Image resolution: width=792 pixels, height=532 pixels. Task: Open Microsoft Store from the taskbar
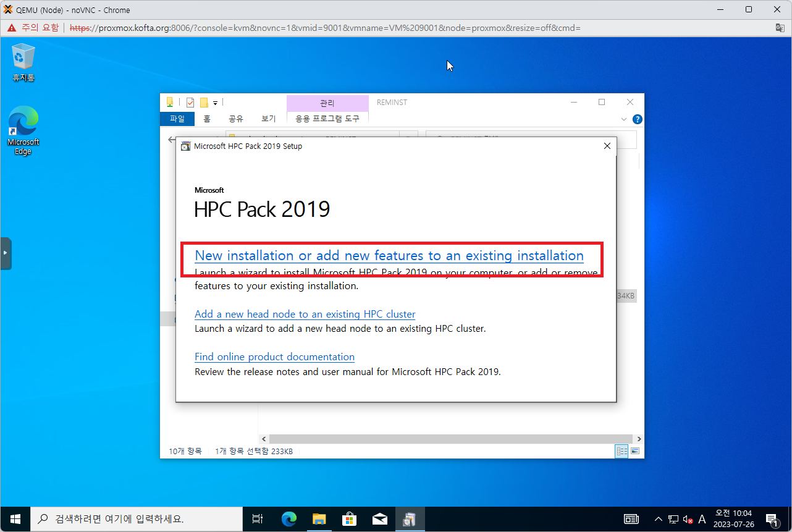click(349, 519)
